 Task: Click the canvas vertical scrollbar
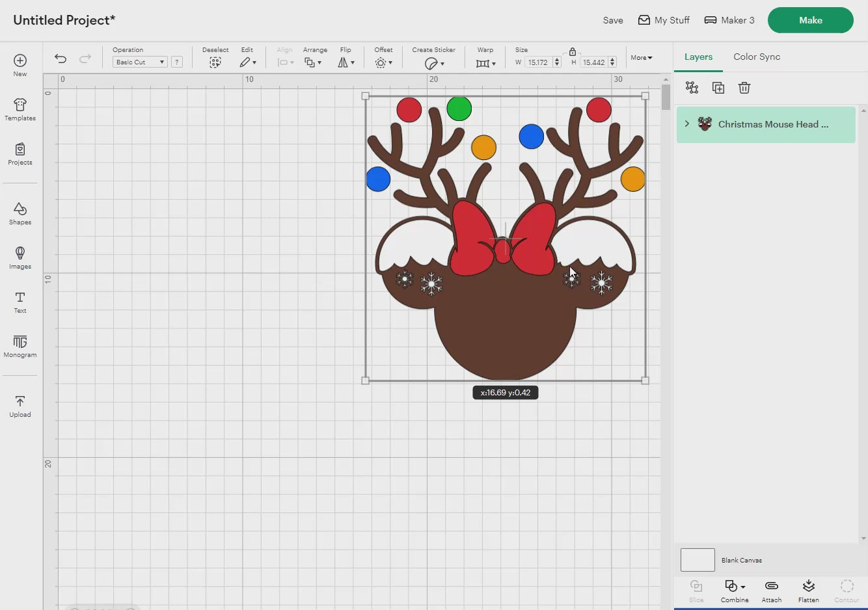(x=666, y=98)
